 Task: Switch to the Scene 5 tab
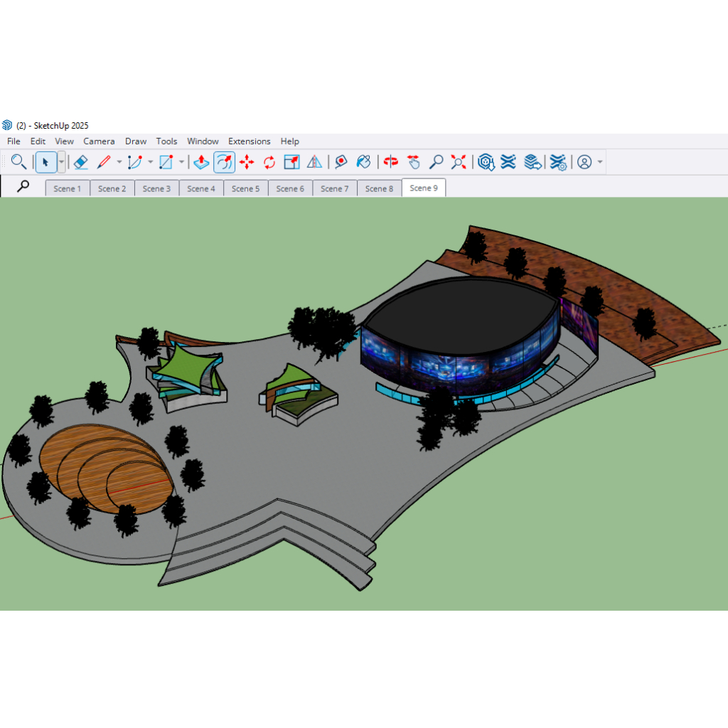(x=245, y=188)
